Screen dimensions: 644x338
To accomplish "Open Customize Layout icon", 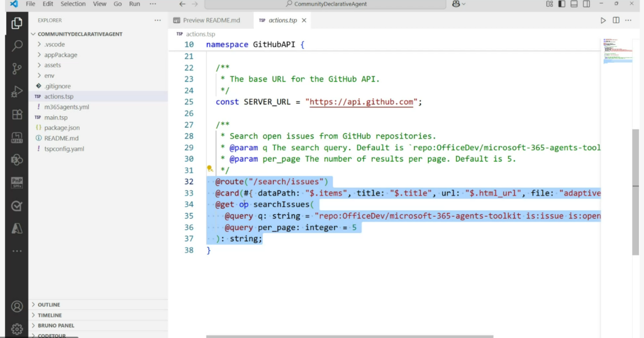I will (x=550, y=4).
